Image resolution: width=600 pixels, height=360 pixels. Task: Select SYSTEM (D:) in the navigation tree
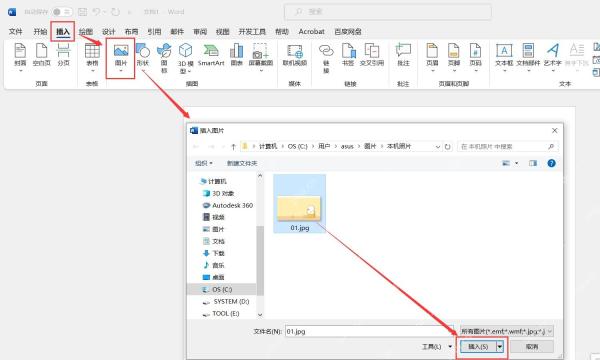[x=226, y=301]
